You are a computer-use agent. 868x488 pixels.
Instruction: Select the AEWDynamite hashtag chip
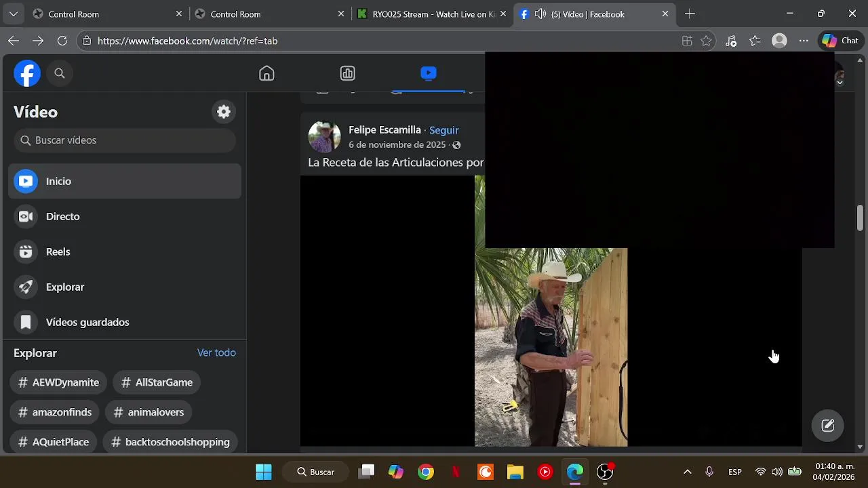tap(58, 382)
